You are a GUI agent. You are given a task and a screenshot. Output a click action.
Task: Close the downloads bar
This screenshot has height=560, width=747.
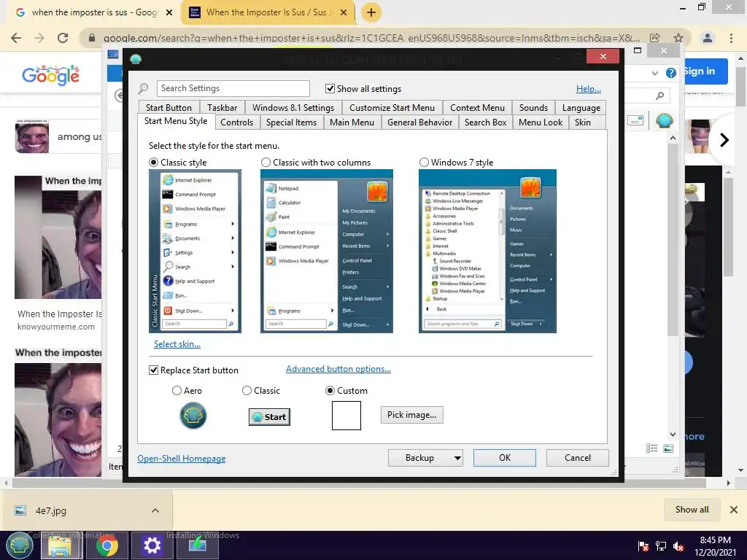click(x=734, y=510)
